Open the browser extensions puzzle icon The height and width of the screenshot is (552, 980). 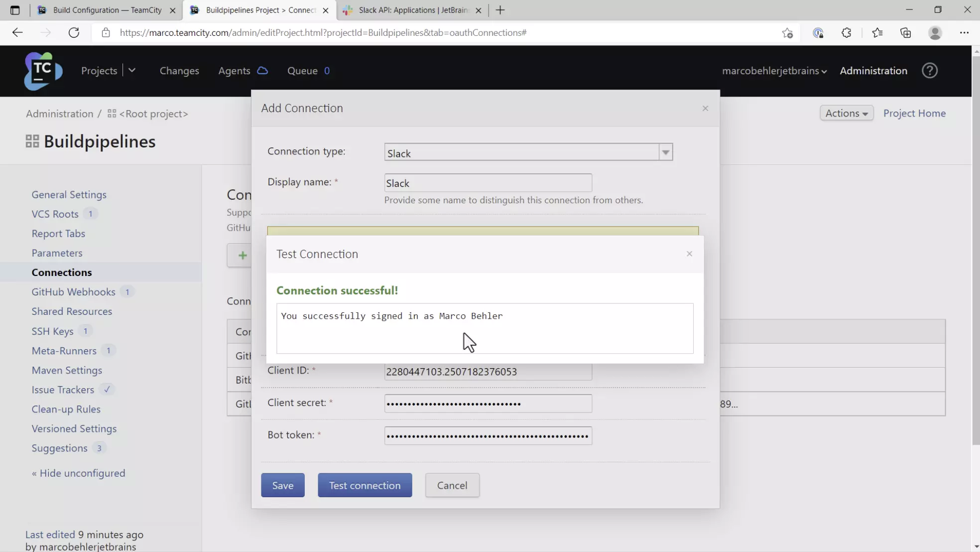[x=847, y=32]
